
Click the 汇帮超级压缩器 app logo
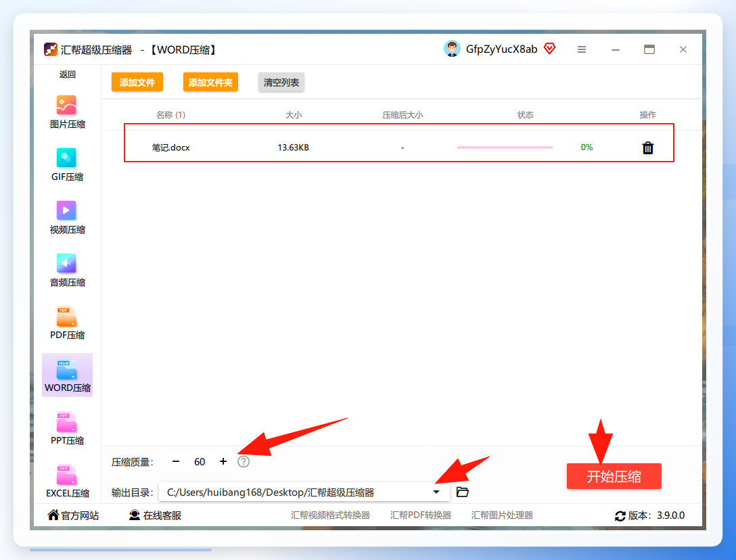50,49
